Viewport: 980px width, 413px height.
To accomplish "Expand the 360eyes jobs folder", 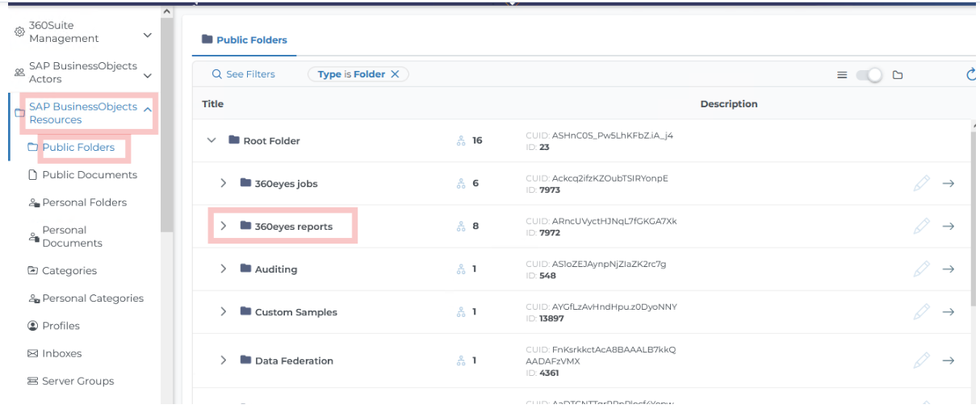I will 224,183.
